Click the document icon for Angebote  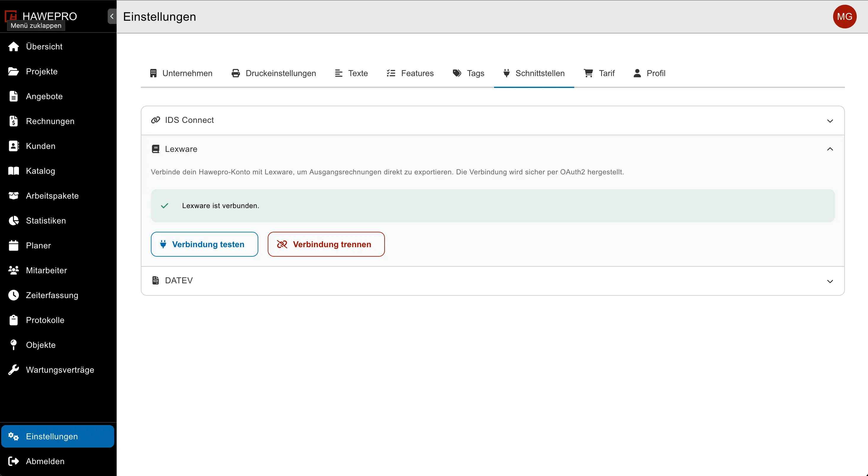[14, 97]
